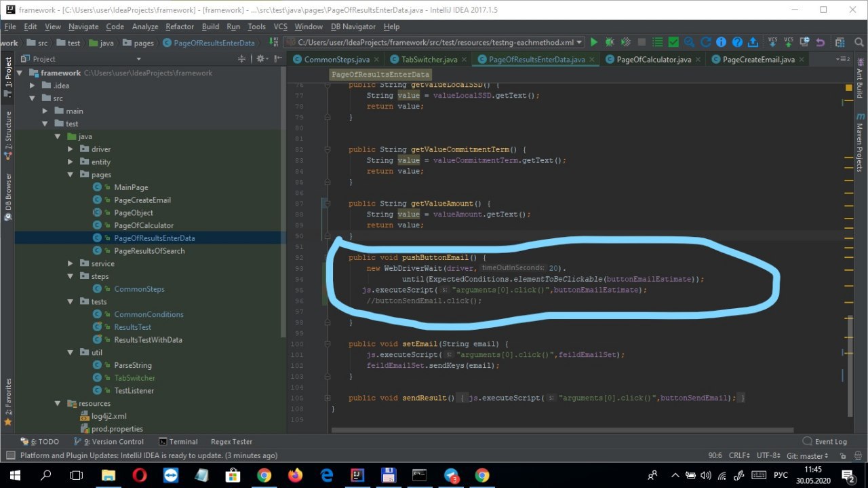Hide Project panel with collapse icon
The height and width of the screenshot is (488, 868).
(x=278, y=59)
